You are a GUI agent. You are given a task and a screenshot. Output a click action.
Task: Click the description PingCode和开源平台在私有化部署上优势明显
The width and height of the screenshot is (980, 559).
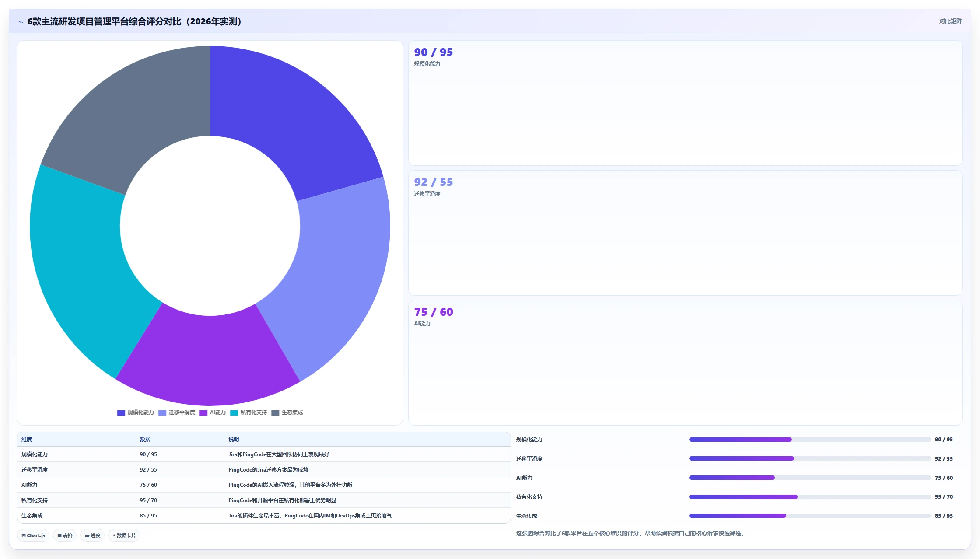pos(282,500)
